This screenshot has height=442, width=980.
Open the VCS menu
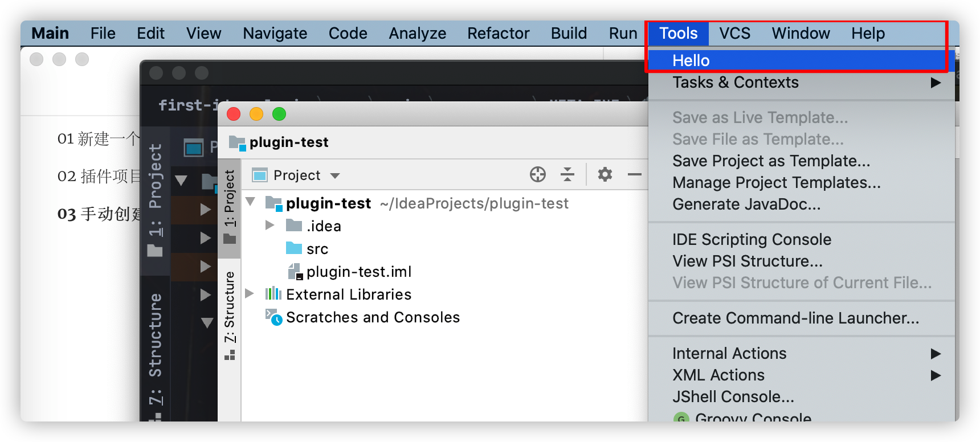tap(734, 34)
